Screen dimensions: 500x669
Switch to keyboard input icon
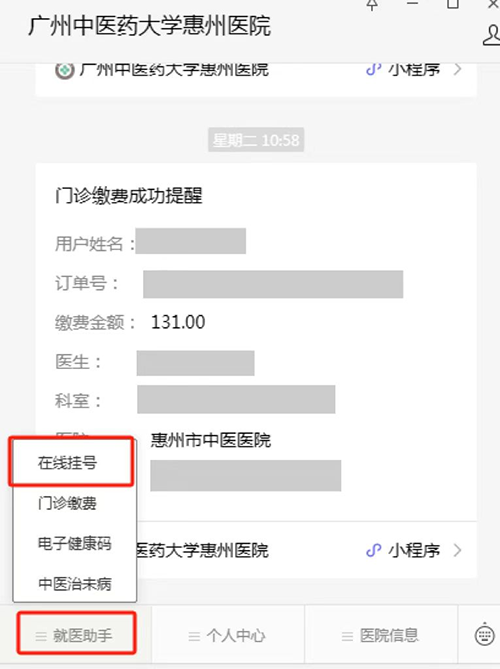485,635
